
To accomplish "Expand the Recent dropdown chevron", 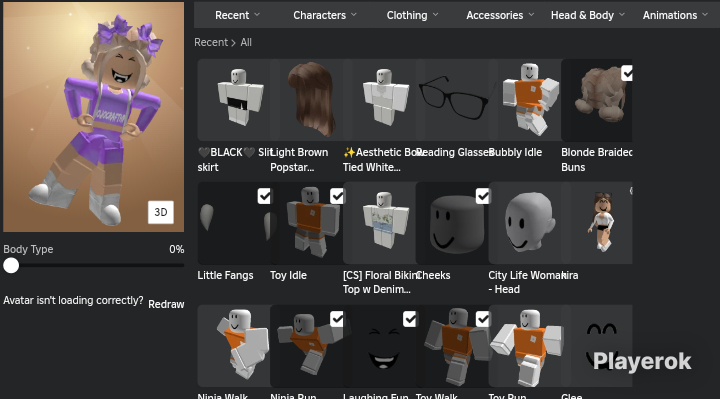I will [x=257, y=15].
